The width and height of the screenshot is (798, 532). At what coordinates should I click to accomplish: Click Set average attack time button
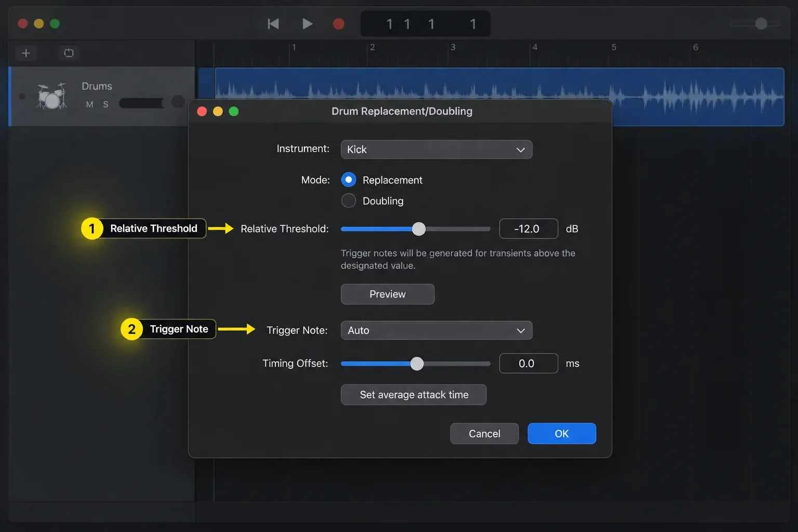click(x=414, y=395)
